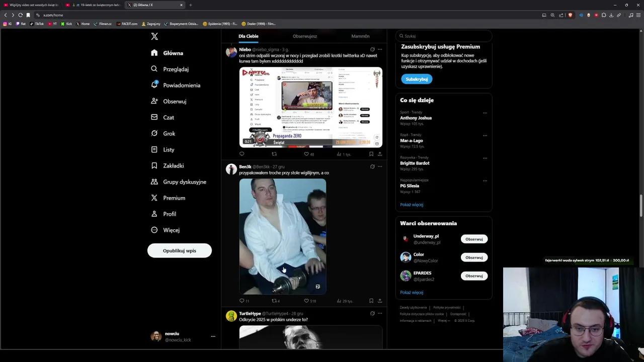Image resolution: width=644 pixels, height=362 pixels.
Task: Open more options on Ben3k post
Action: point(380,166)
